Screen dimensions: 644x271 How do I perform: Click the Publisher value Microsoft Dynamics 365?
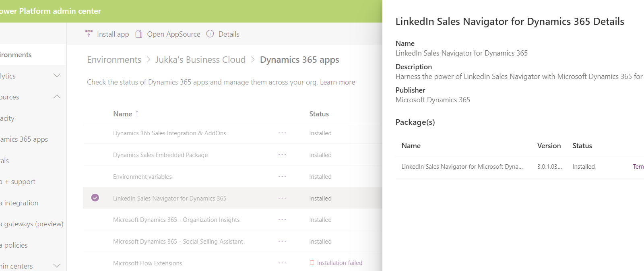tap(433, 100)
